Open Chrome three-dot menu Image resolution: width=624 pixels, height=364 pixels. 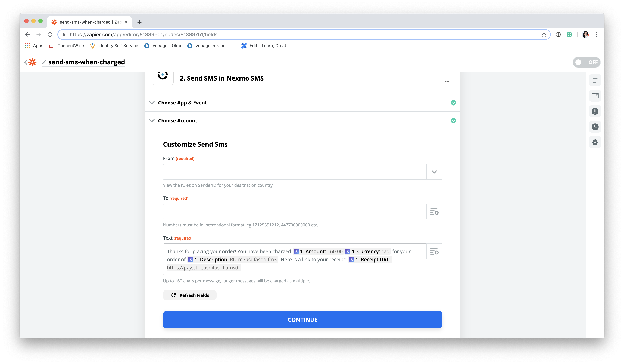(597, 35)
